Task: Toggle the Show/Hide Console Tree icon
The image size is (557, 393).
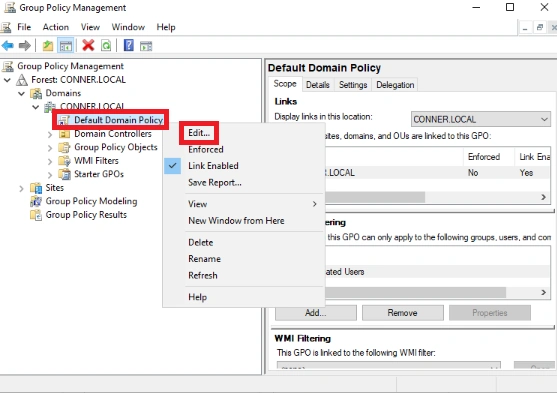Action: click(66, 46)
